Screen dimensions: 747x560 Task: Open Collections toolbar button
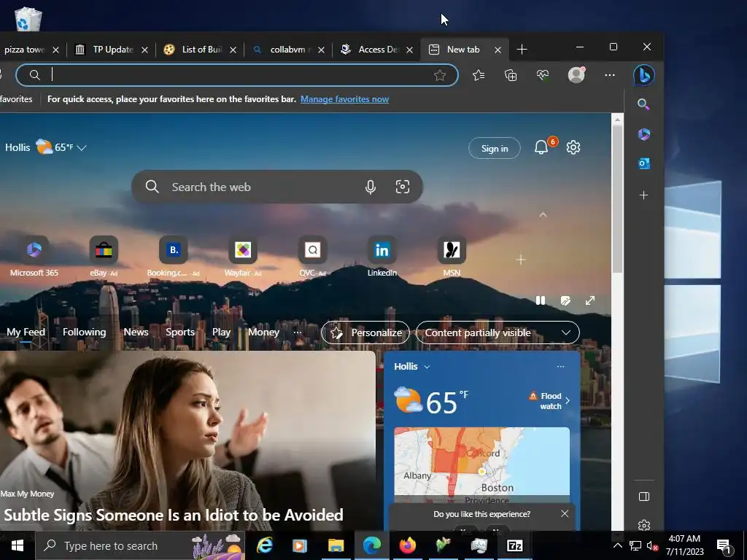click(x=511, y=75)
